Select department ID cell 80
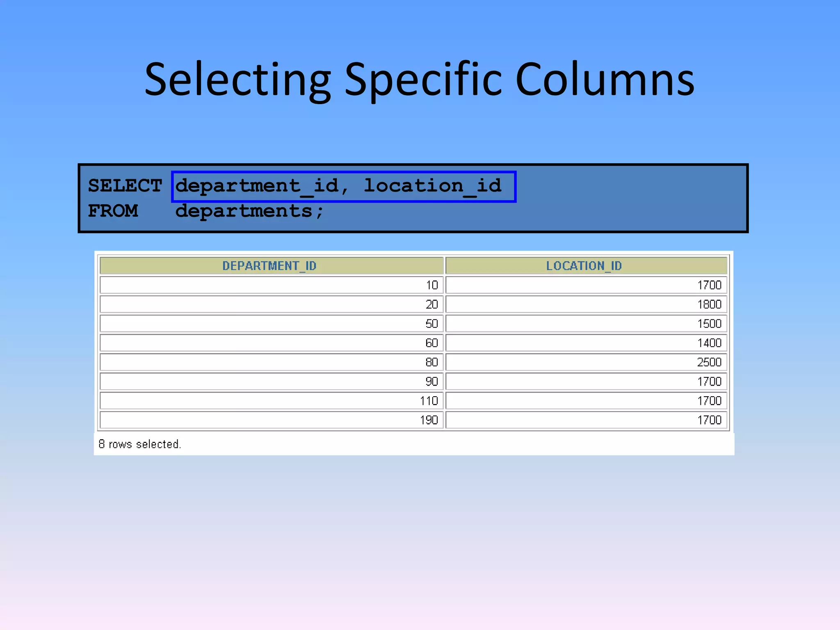 [x=271, y=362]
